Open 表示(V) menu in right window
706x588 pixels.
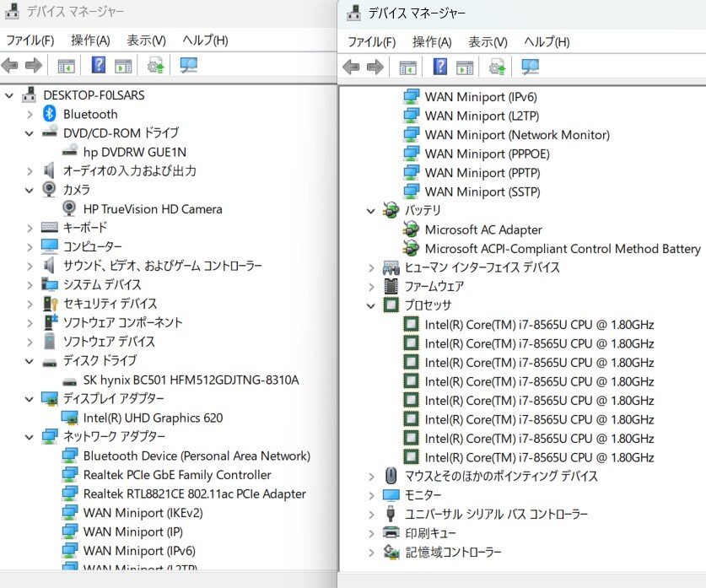pos(488,42)
